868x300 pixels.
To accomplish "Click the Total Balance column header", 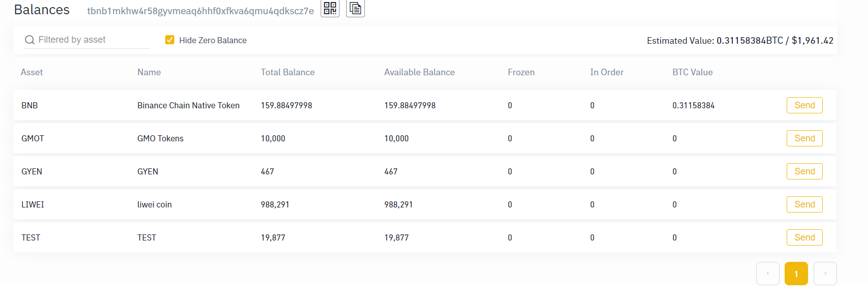I will [x=288, y=72].
